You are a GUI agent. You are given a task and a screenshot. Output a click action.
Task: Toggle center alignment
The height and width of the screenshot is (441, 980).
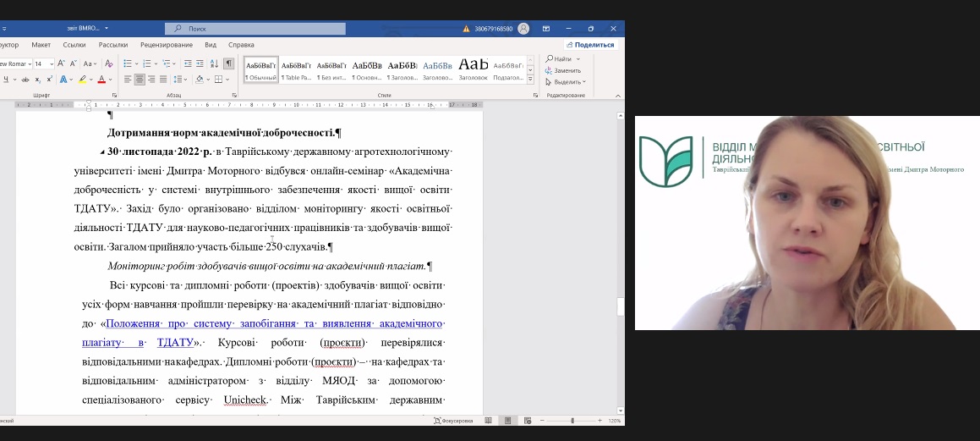pyautogui.click(x=140, y=80)
